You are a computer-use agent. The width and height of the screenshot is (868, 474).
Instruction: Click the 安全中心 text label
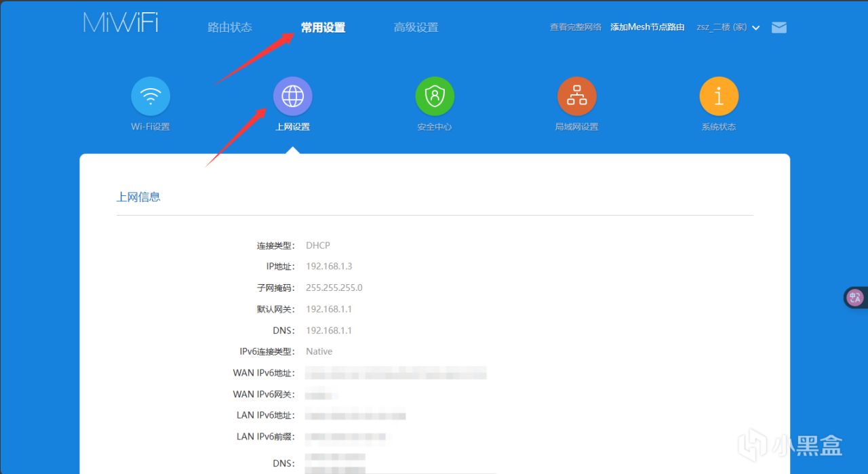(x=435, y=127)
